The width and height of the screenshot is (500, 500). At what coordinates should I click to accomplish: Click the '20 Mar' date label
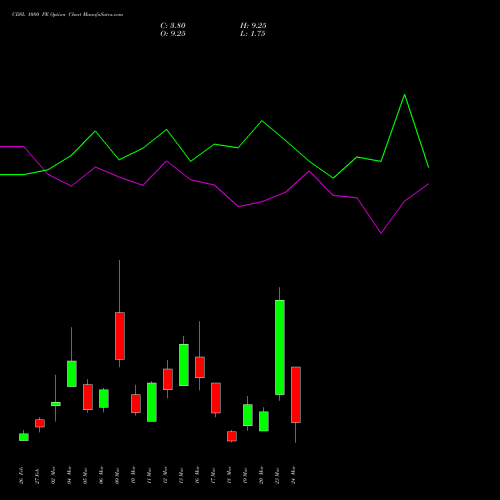(262, 476)
